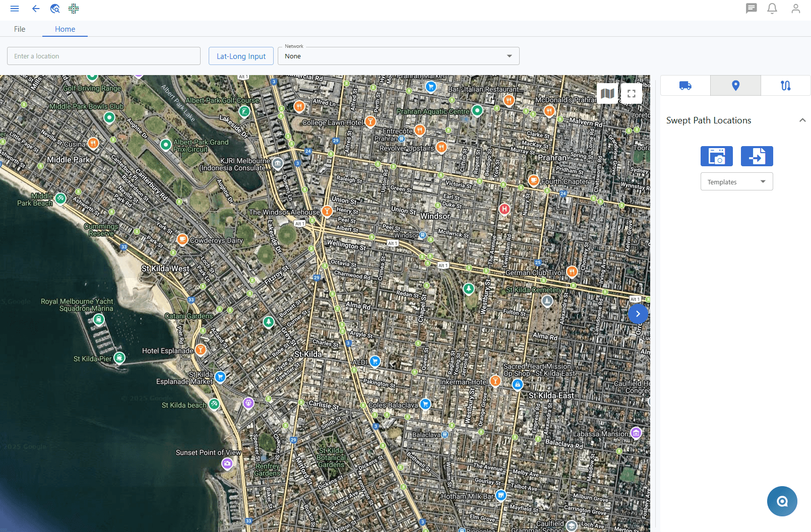Screen dimensions: 811x532
Task: Click the St Kilda Esplanade Market marker
Action: click(x=220, y=377)
